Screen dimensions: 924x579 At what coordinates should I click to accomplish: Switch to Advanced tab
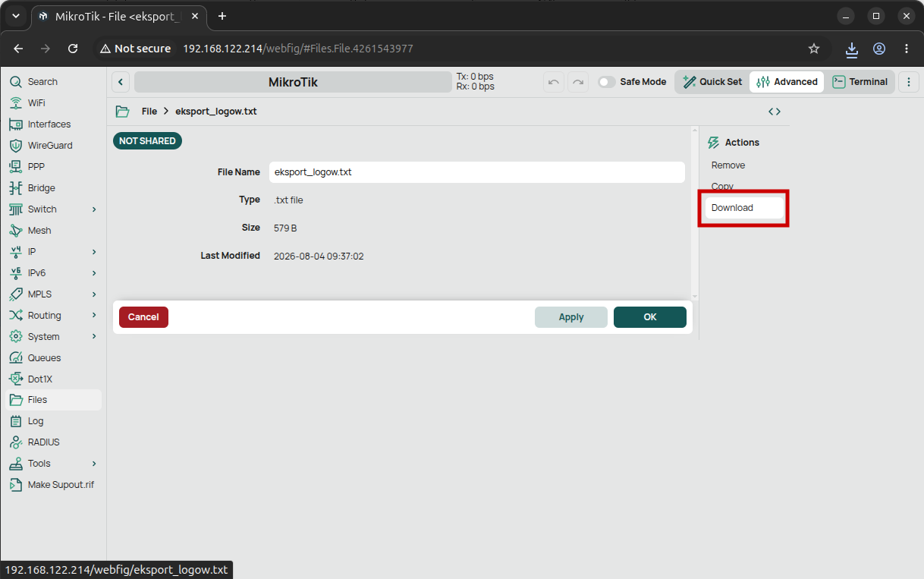click(787, 82)
